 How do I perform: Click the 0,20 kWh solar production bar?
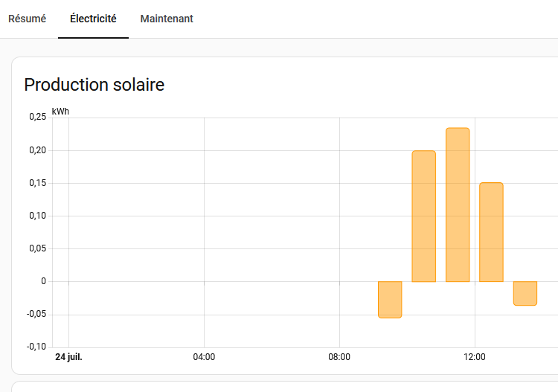[x=424, y=216]
